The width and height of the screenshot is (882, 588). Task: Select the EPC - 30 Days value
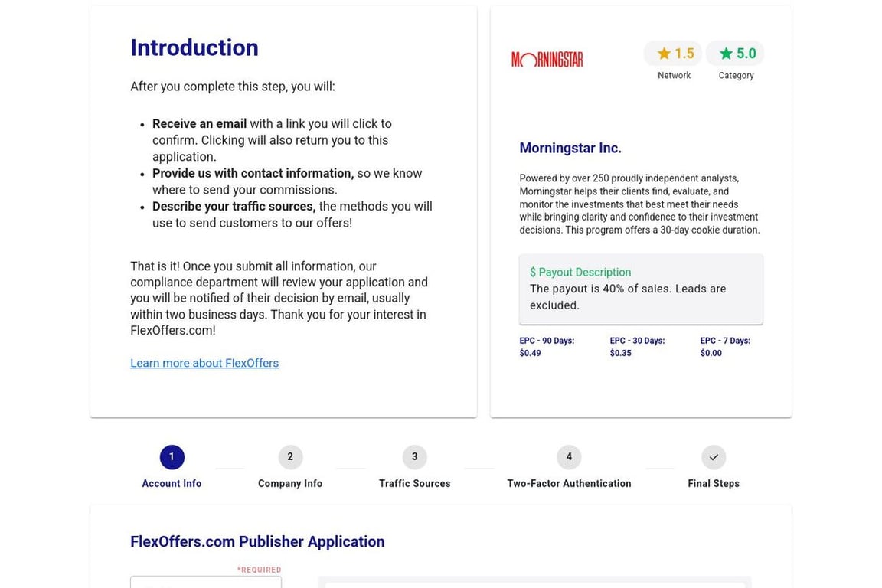621,354
